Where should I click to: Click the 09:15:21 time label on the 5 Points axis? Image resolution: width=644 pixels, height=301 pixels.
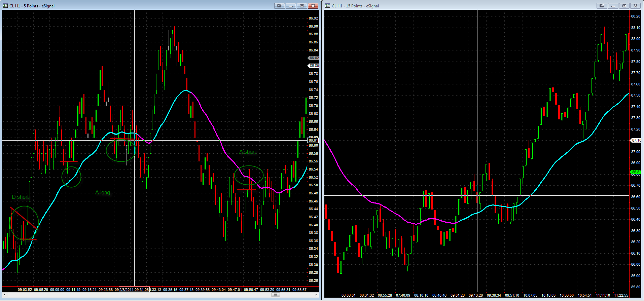click(90, 290)
